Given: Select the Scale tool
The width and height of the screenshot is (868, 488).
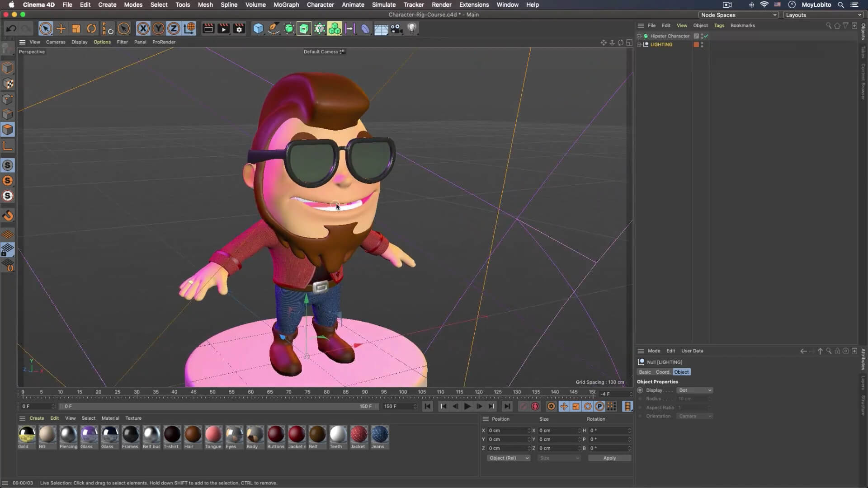Looking at the screenshot, I should [76, 28].
